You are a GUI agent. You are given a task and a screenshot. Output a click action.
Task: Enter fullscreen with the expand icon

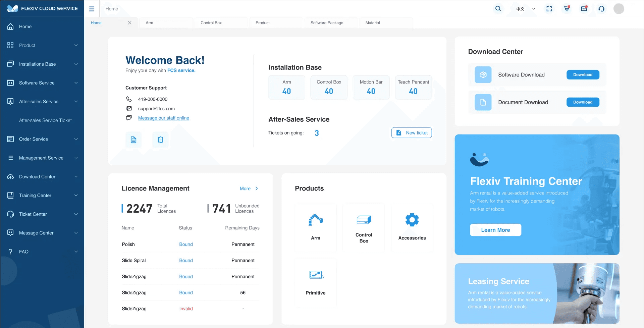click(549, 9)
